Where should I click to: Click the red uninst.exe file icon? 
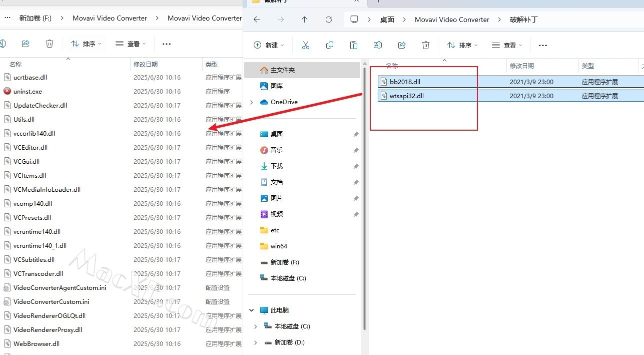coord(7,91)
